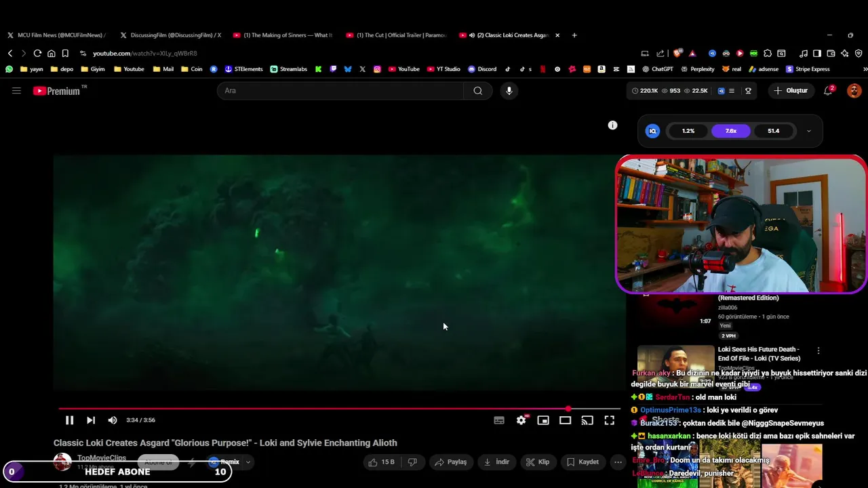868x488 pixels.
Task: Open STElements bookmark
Action: tap(243, 69)
